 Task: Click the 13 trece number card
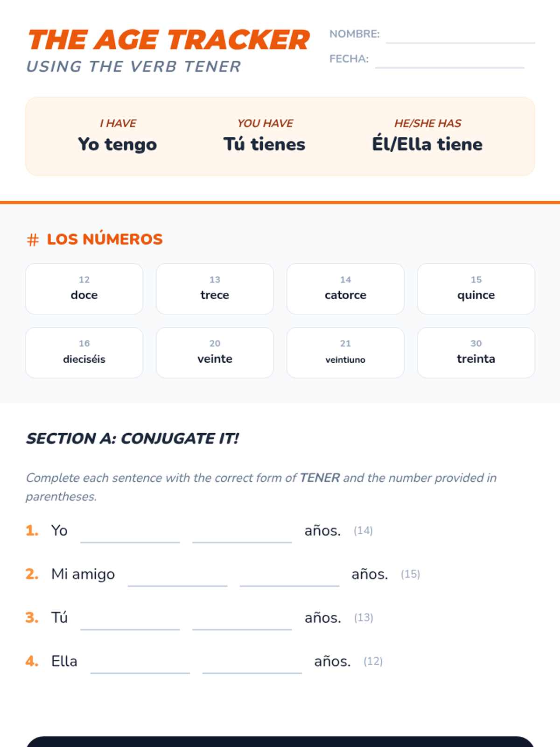click(215, 289)
